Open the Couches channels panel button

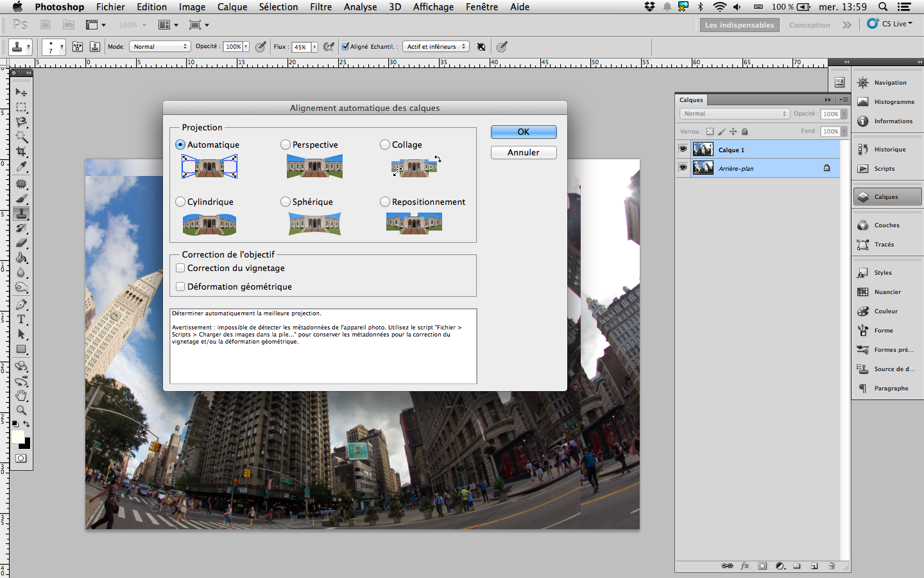pos(886,225)
